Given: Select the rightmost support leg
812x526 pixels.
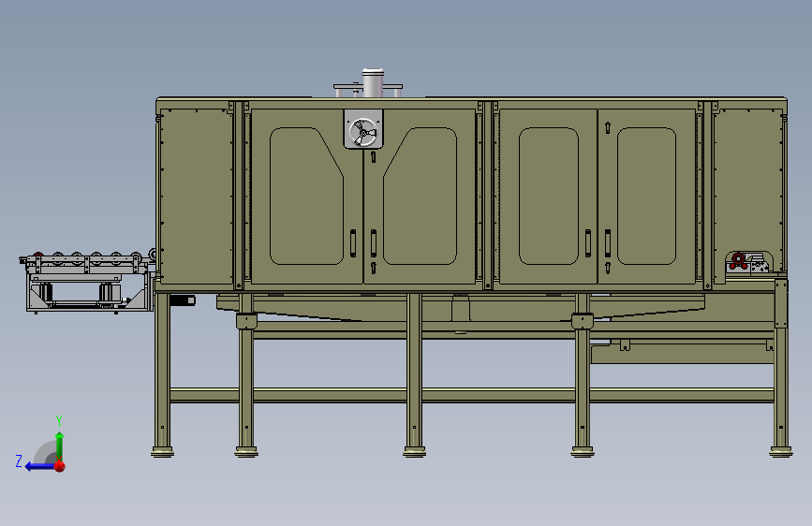Looking at the screenshot, I should click(x=781, y=365).
